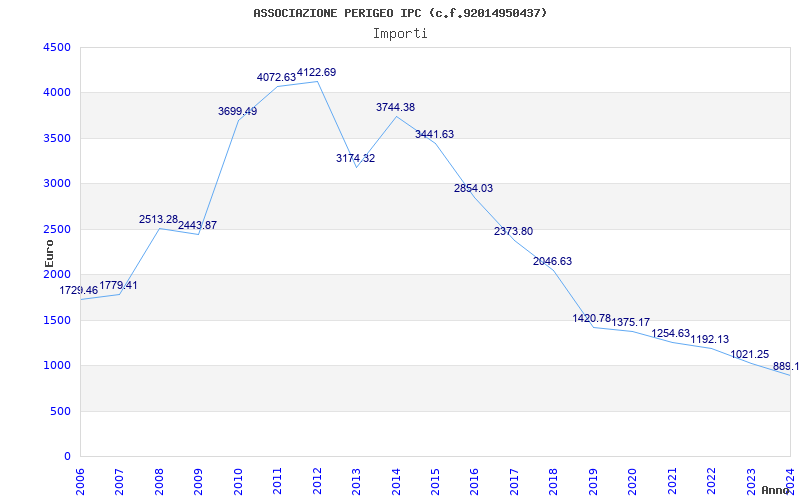Click the 4500 y-axis tick label
This screenshot has height=500, width=800.
57,47
